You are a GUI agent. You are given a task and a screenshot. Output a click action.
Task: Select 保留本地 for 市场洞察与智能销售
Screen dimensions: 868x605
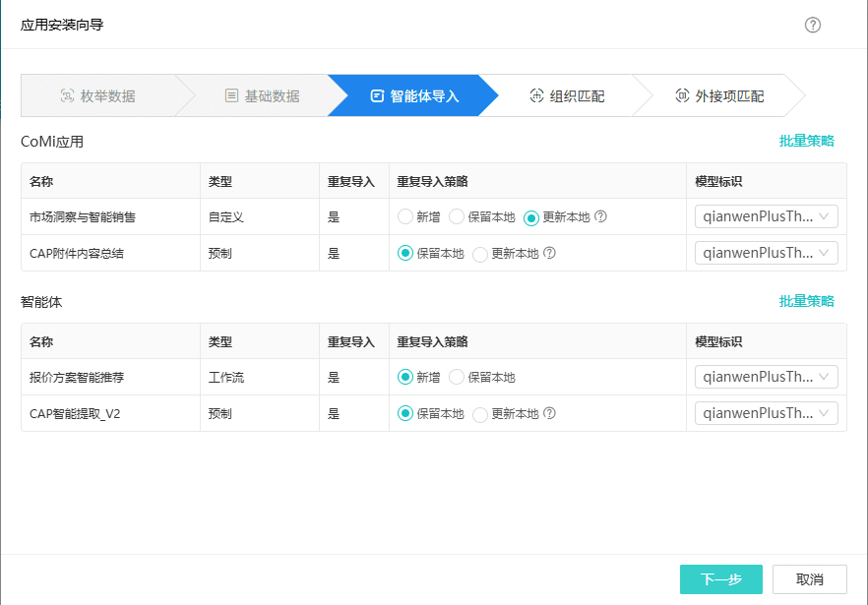point(457,217)
